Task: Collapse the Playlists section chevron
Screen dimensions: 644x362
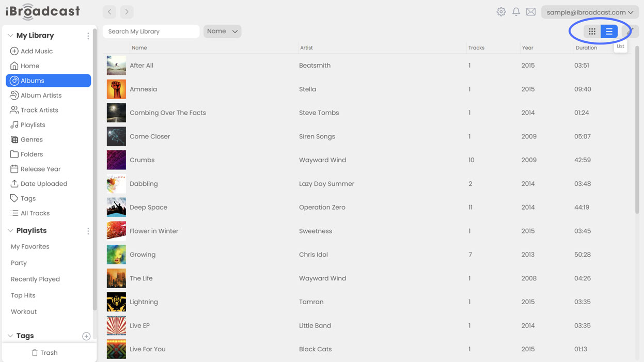Action: (10, 231)
